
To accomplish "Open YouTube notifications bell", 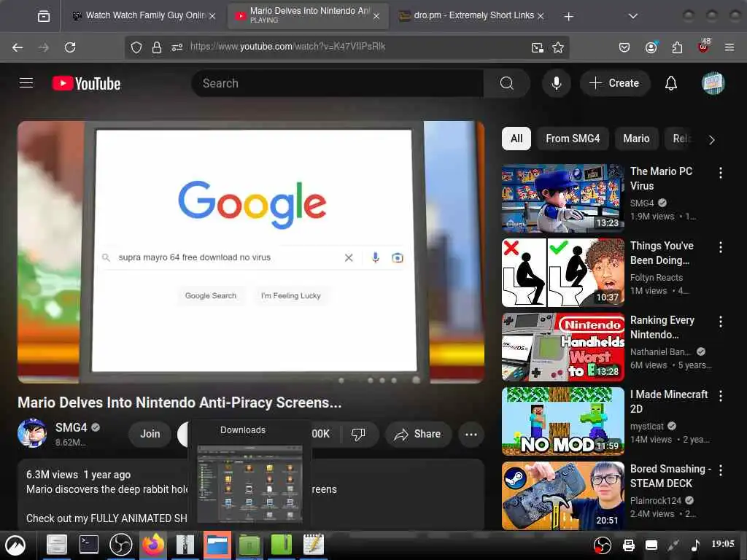I will 671,83.
